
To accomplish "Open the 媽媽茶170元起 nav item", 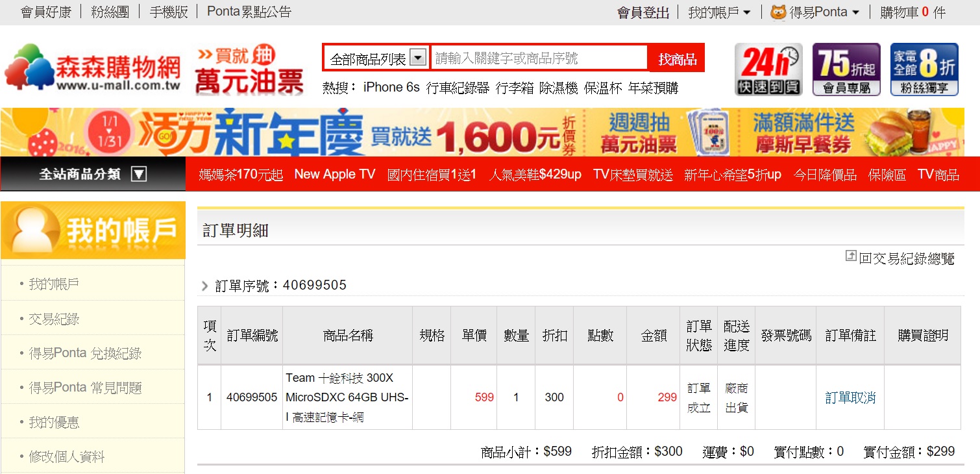I will pyautogui.click(x=241, y=175).
